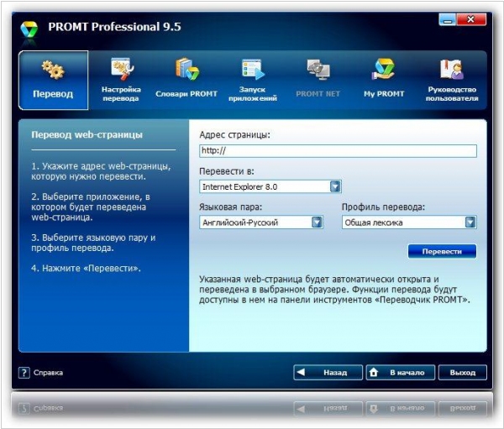This screenshot has height=429, width=504.
Task: Click step 1 text Укажите адрес web-страницы
Action: tap(101, 171)
